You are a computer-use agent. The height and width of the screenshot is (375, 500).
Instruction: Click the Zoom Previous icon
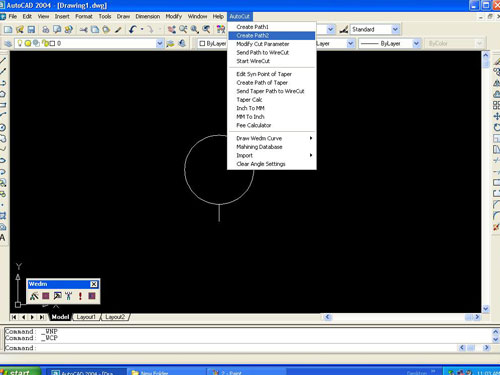point(206,30)
